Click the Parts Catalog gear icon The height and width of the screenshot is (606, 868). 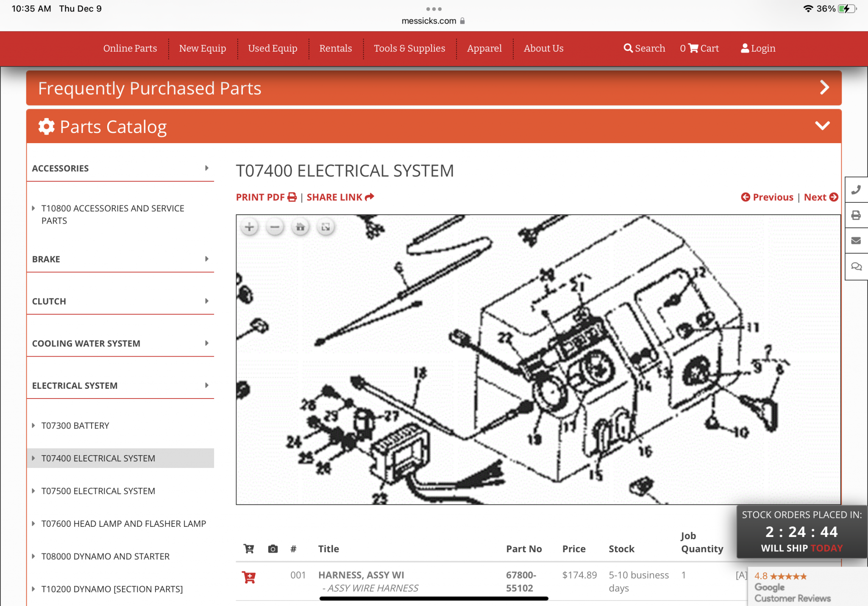(47, 126)
